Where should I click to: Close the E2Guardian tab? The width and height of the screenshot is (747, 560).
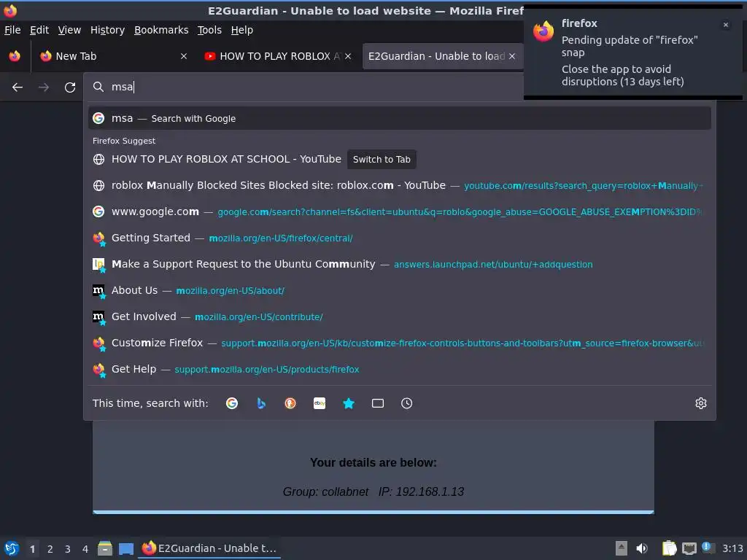point(512,56)
